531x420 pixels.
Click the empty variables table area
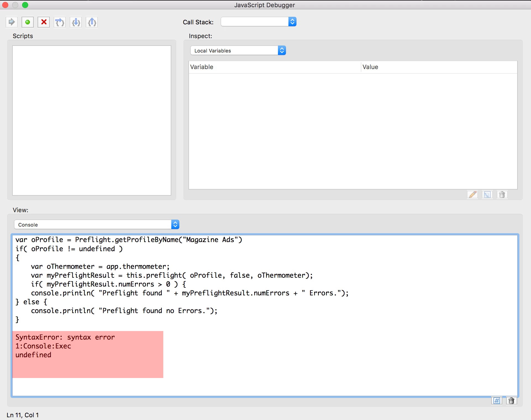click(x=353, y=131)
